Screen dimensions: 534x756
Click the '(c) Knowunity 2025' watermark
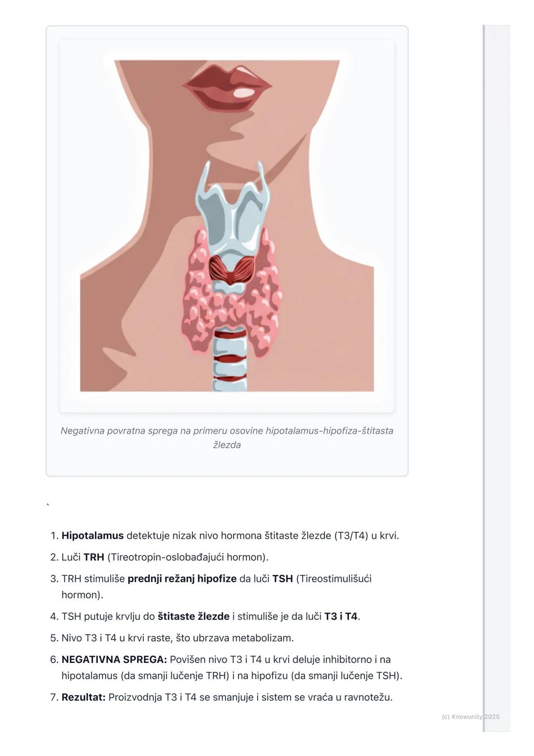[471, 716]
